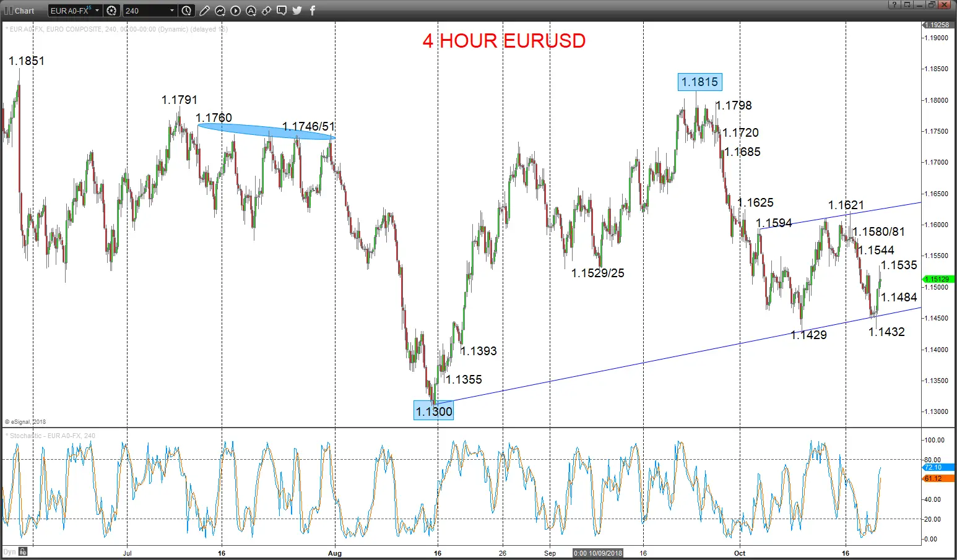Open the alerts circled-A icon
The image size is (957, 560).
click(x=251, y=11)
